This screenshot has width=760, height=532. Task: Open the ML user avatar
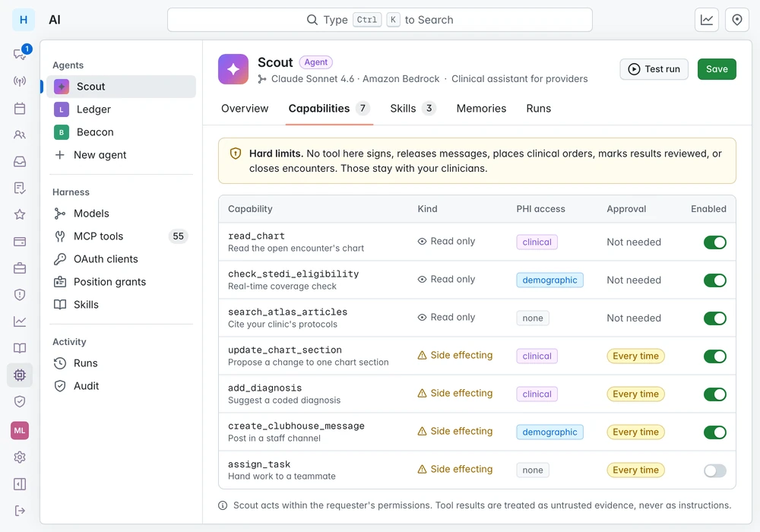click(20, 430)
